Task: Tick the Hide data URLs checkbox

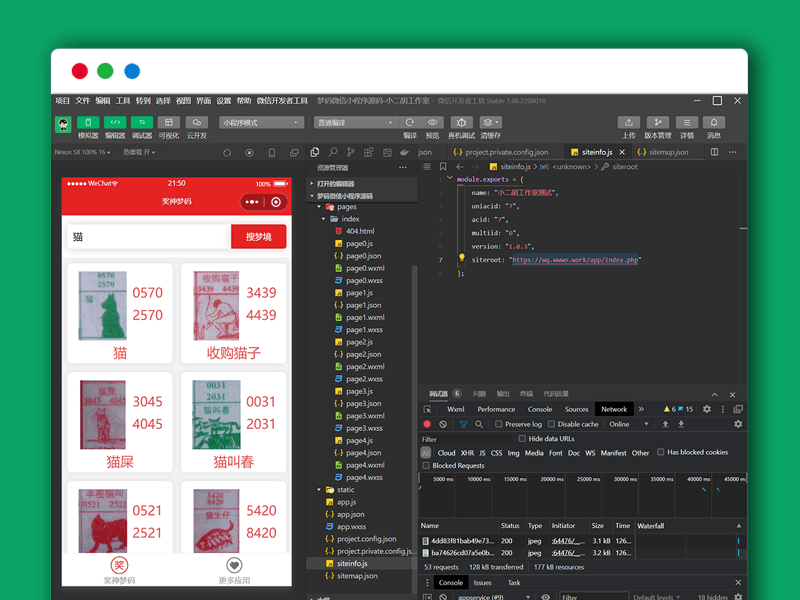Action: (521, 439)
